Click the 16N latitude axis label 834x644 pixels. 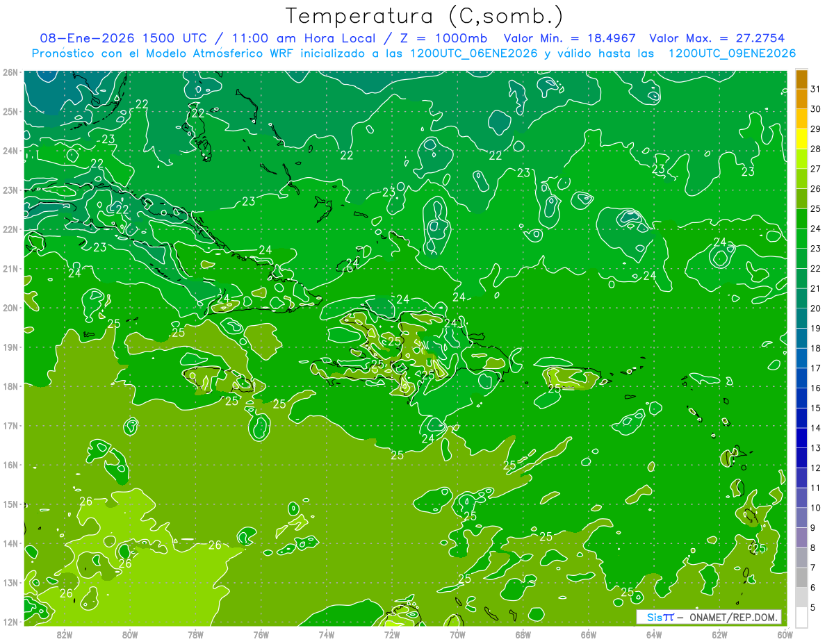coord(10,465)
